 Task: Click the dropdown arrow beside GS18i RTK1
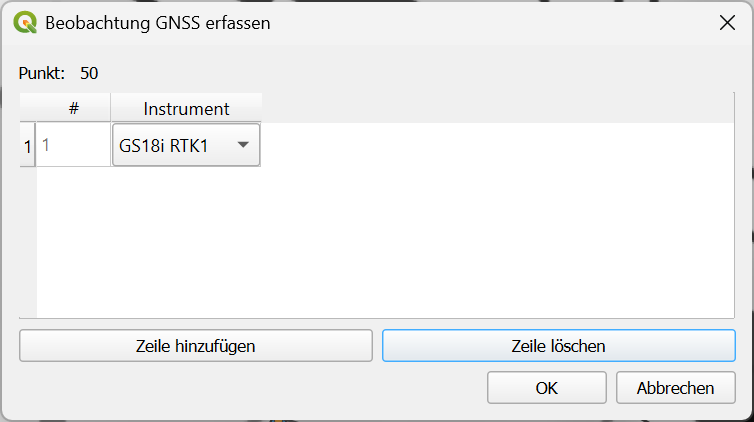(x=243, y=145)
